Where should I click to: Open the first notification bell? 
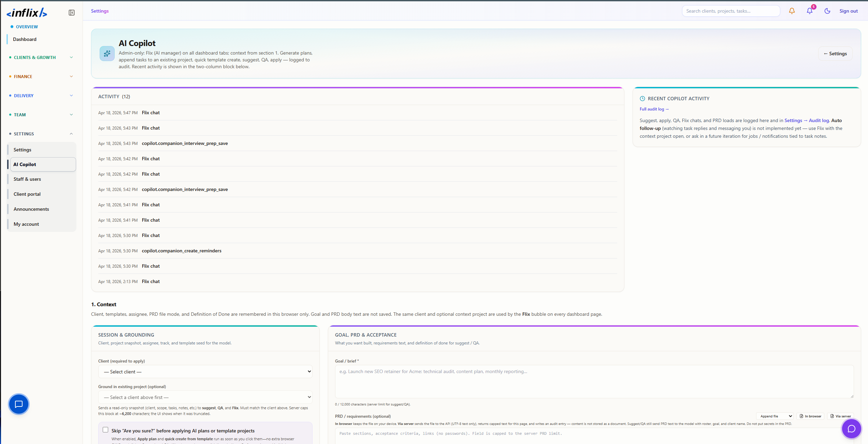792,11
